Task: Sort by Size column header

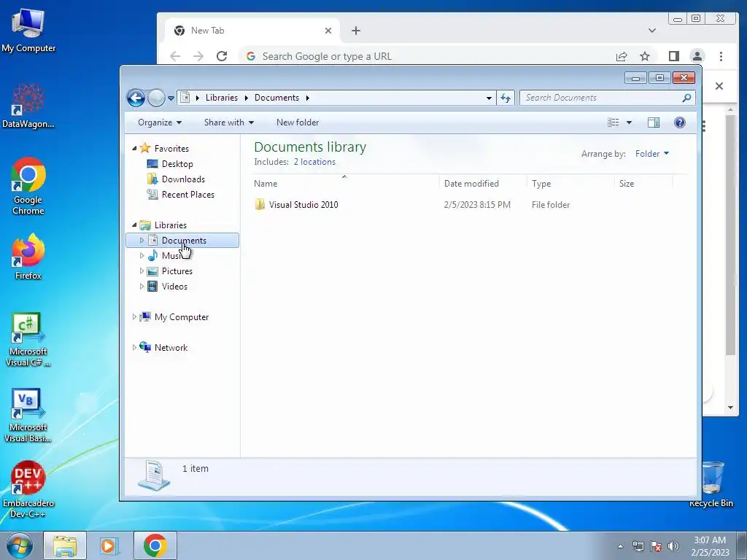Action: pyautogui.click(x=643, y=183)
